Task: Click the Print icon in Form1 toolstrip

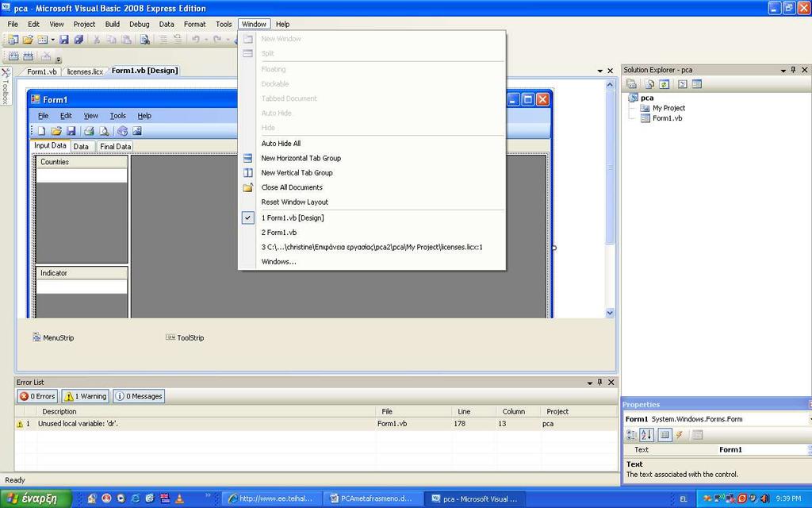Action: coord(89,131)
